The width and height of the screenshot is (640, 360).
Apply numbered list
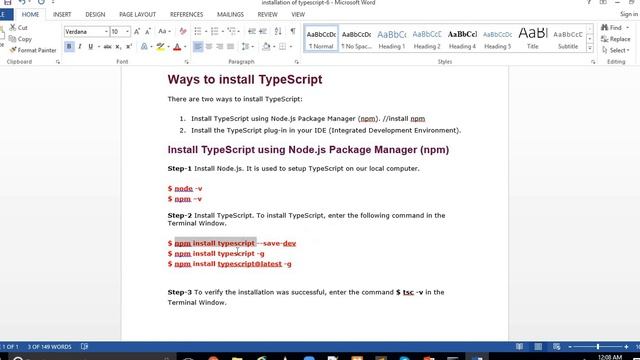(x=214, y=31)
